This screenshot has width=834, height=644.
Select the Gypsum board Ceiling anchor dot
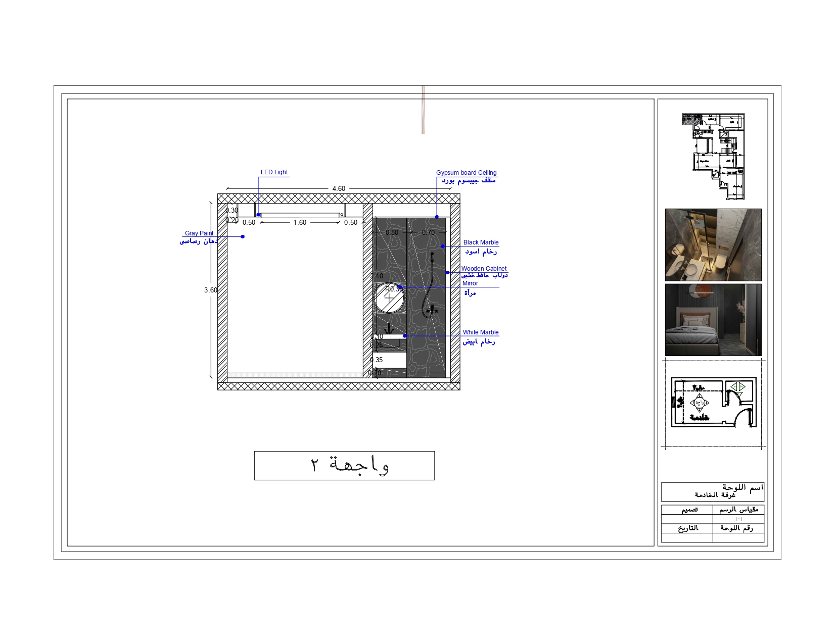(437, 216)
